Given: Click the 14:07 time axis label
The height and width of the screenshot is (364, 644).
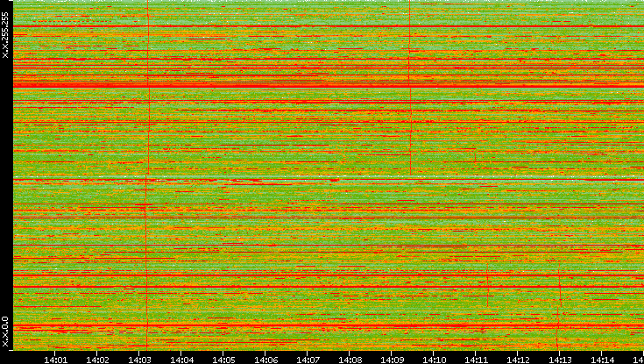Looking at the screenshot, I should tap(308, 360).
